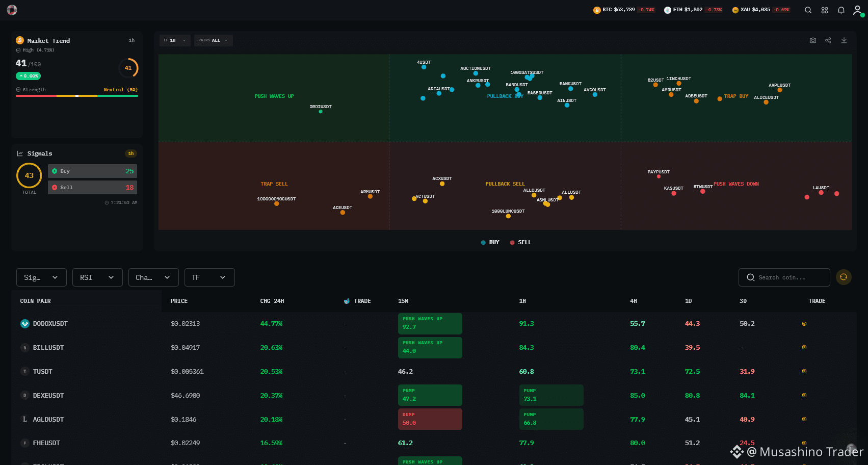Select the FHEUSDT row name
This screenshot has height=465, width=868.
[46, 443]
